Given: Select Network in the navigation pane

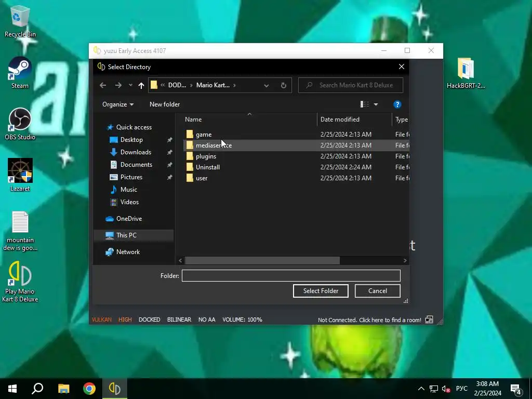Looking at the screenshot, I should pos(128,252).
